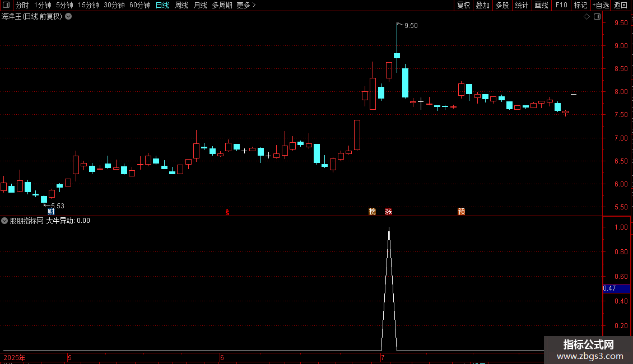The image size is (633, 364).
Task: Select the 15分钟 period
Action: (89, 5)
